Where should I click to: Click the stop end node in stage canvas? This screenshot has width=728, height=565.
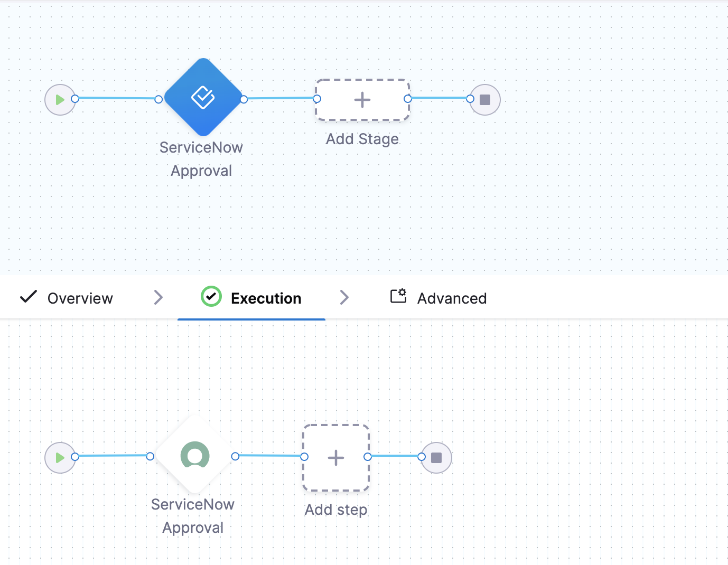coord(485,100)
